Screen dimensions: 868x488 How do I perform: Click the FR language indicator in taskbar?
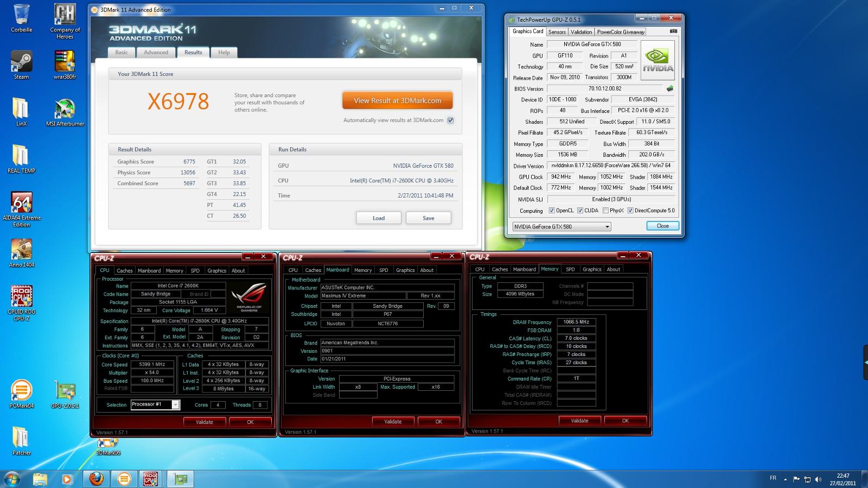coord(773,478)
